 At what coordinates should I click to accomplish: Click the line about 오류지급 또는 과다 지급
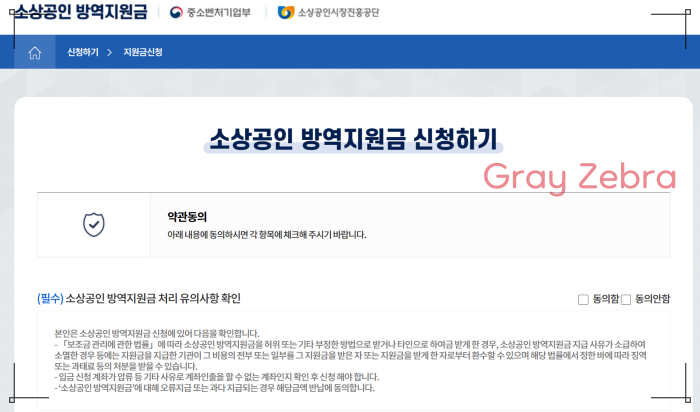click(x=214, y=387)
